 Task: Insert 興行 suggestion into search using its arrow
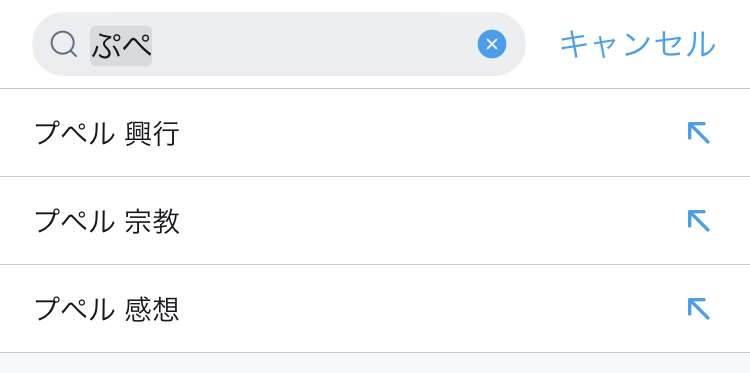click(699, 133)
